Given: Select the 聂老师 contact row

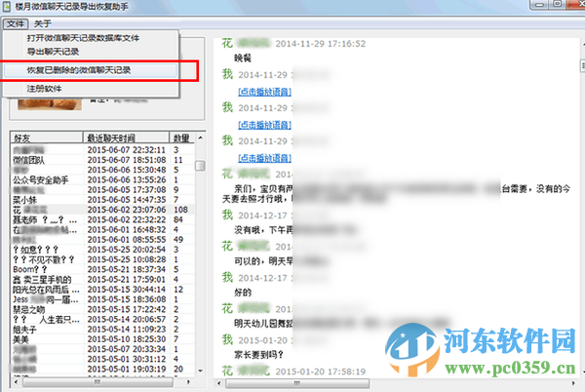Looking at the screenshot, I should 102,219.
